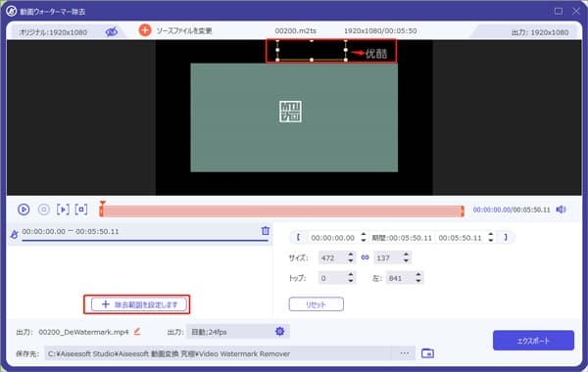Open output settings with gear icon
588x372 pixels.
pyautogui.click(x=279, y=331)
